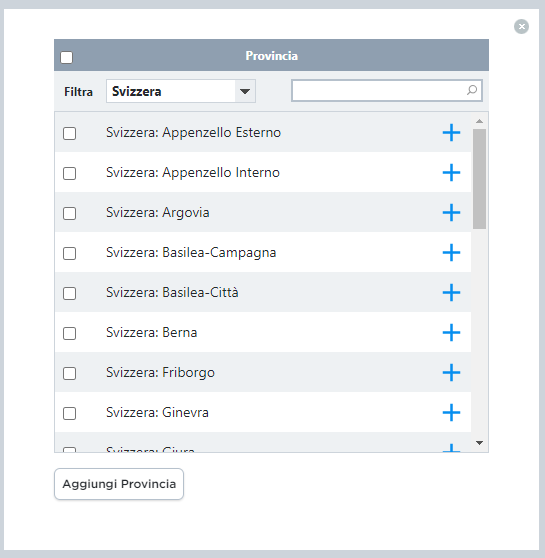Viewport: 545px width, 558px height.
Task: Click the scrollbar up arrow in province list
Action: pyautogui.click(x=480, y=121)
